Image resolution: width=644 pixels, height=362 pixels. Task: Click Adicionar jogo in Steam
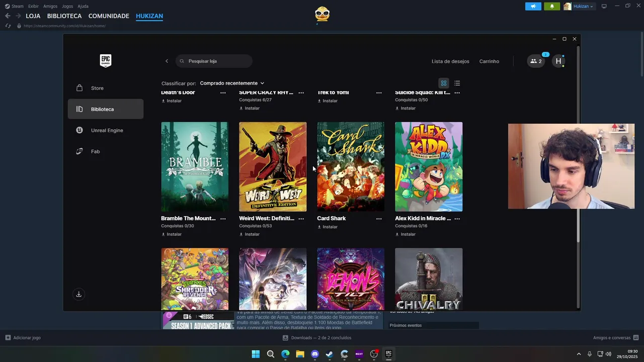click(23, 338)
